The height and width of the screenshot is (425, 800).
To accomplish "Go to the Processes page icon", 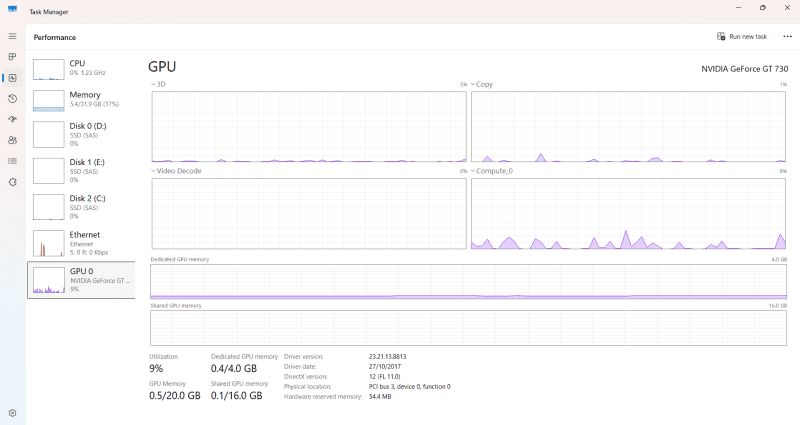I will pyautogui.click(x=12, y=57).
